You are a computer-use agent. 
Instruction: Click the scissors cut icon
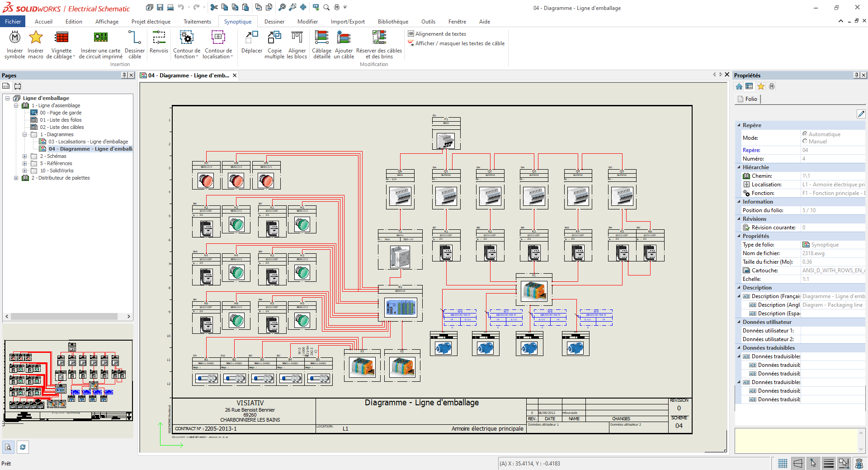coord(214,7)
